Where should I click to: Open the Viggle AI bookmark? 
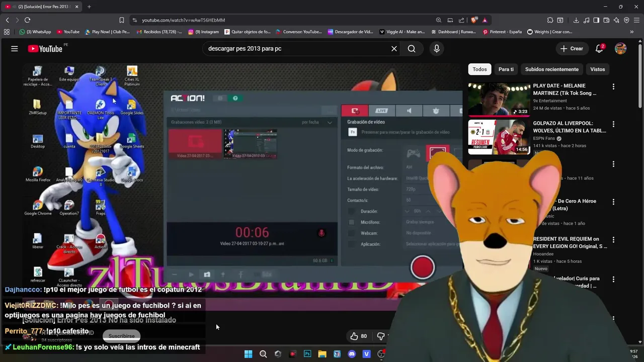click(402, 32)
